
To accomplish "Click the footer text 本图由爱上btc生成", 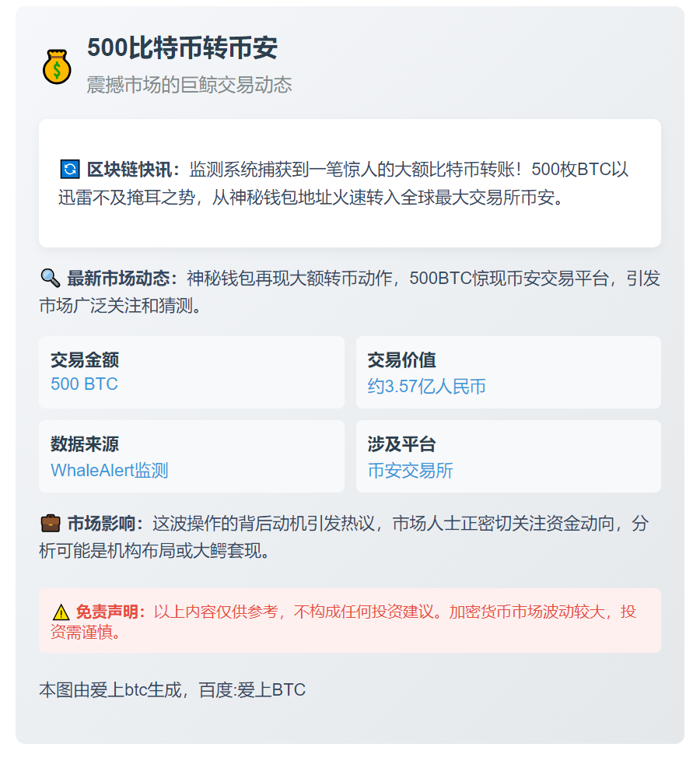I will click(x=113, y=690).
